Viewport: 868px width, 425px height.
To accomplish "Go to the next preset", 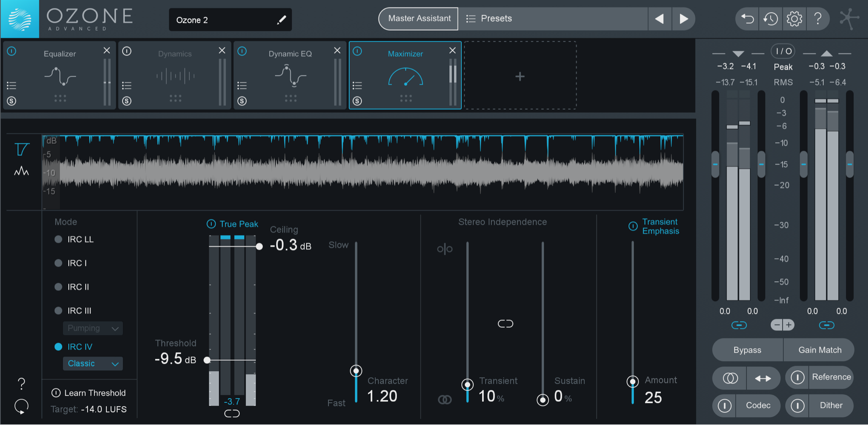I will point(683,19).
